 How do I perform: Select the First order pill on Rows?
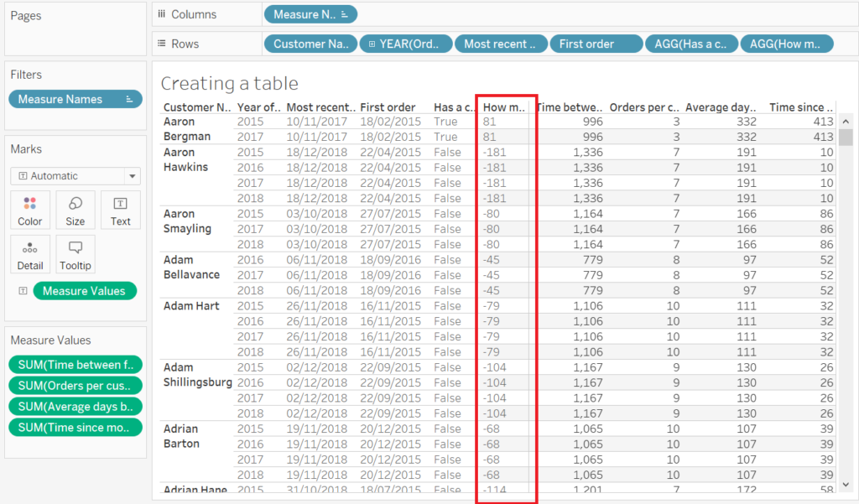point(596,43)
